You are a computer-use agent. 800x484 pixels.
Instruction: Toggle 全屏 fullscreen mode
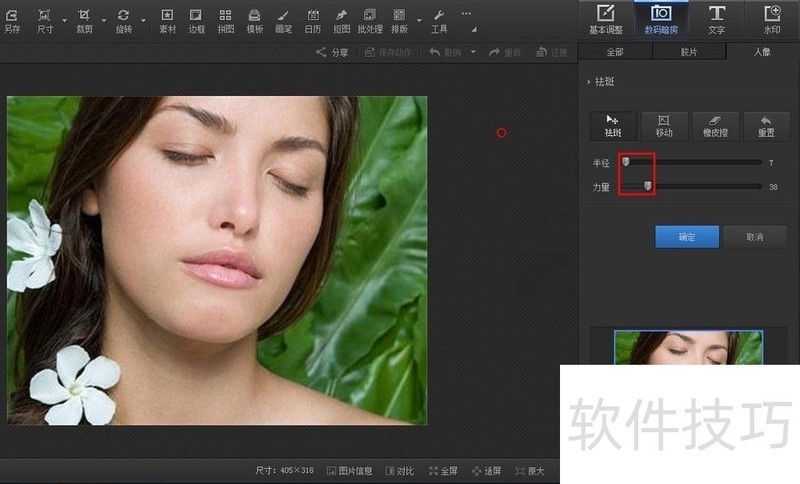click(x=443, y=471)
